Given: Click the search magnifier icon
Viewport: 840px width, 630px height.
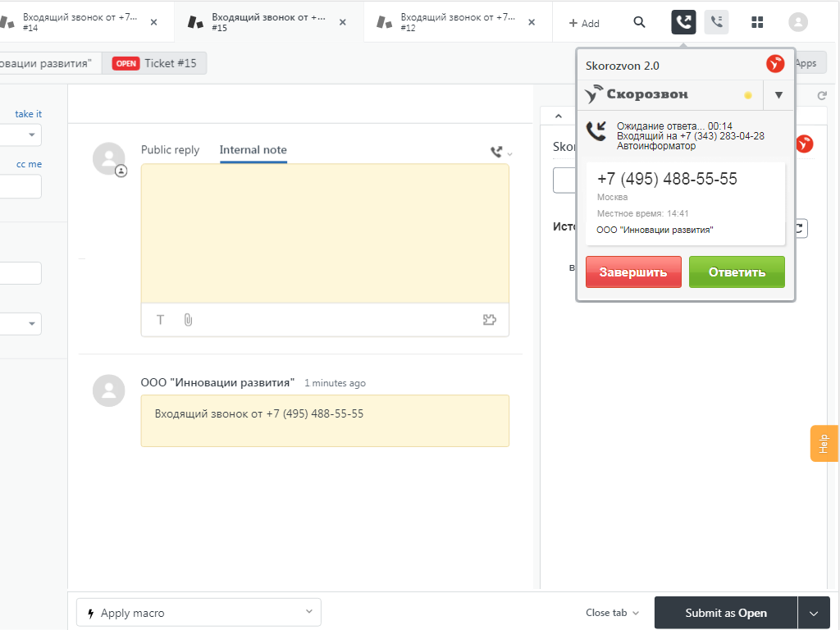Looking at the screenshot, I should (640, 22).
